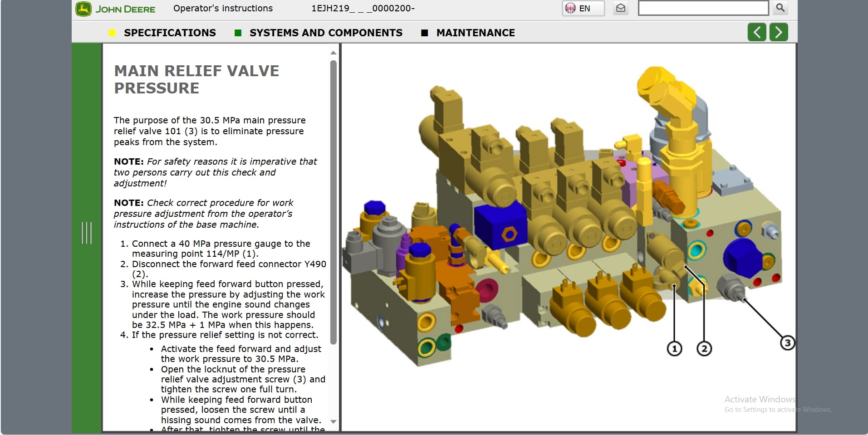Click step 2 "Disconnect the forward feed connector Y490"
This screenshot has height=435, width=868.
click(x=229, y=269)
